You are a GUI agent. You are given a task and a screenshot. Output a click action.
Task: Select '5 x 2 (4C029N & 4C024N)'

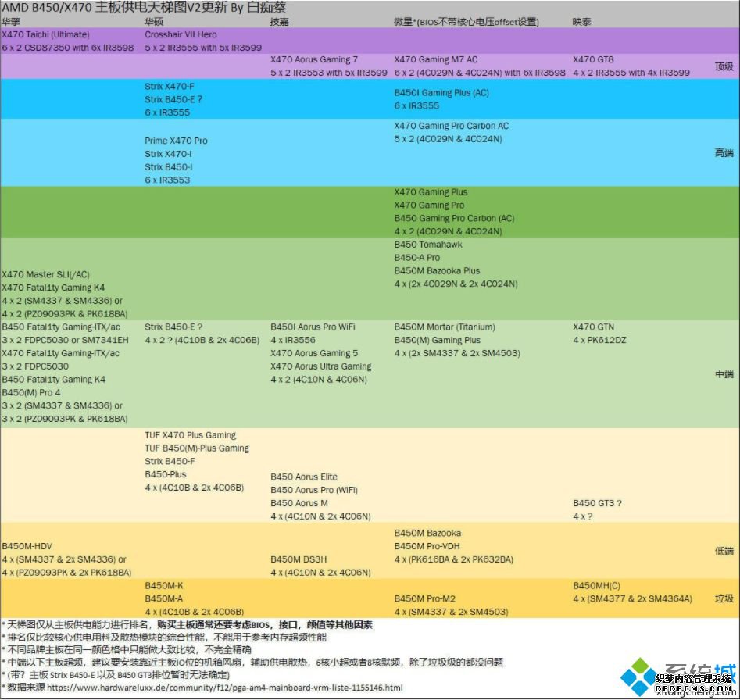point(449,139)
